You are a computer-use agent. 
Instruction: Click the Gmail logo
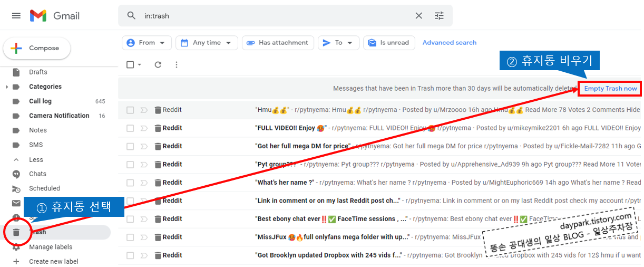[x=55, y=16]
